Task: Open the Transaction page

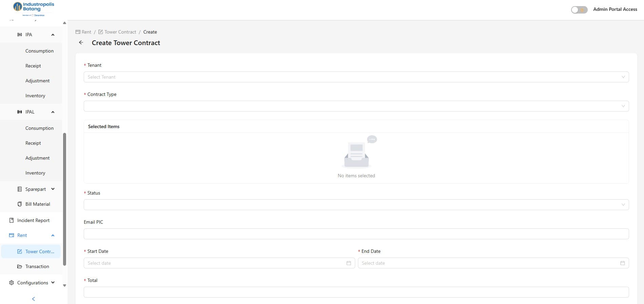Action: click(x=37, y=266)
